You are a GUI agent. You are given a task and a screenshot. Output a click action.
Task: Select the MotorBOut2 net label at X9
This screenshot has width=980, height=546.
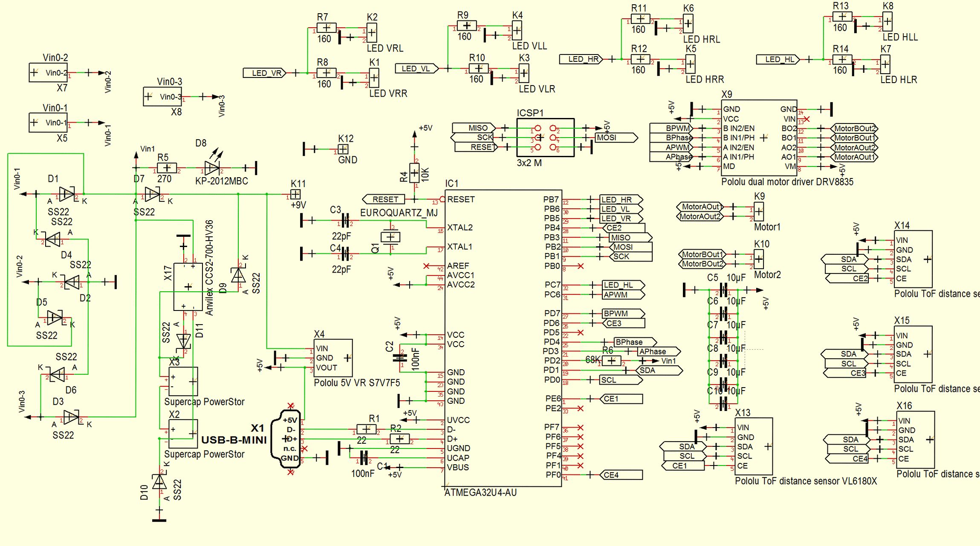[854, 128]
